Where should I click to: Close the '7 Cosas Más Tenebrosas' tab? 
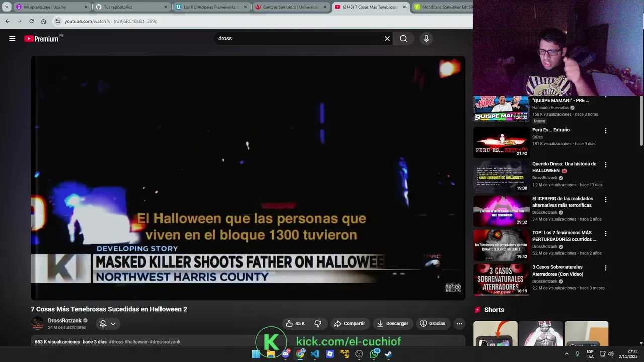click(x=404, y=7)
